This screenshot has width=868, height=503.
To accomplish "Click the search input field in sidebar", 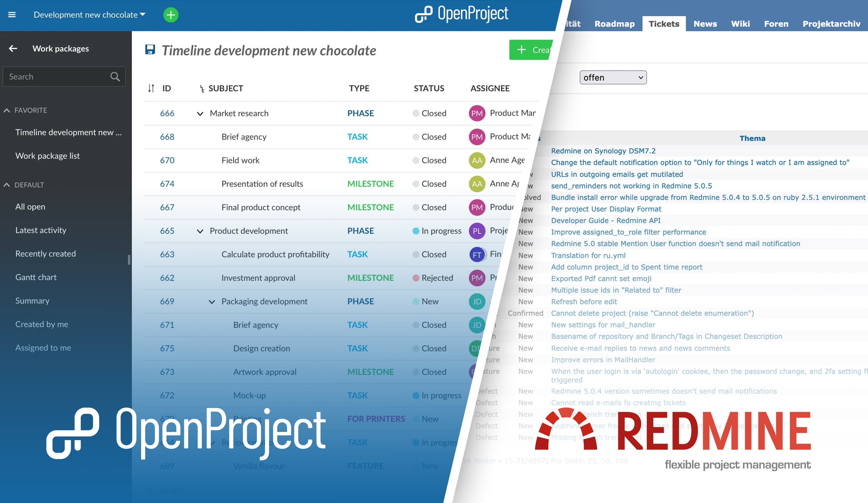I will tap(62, 76).
